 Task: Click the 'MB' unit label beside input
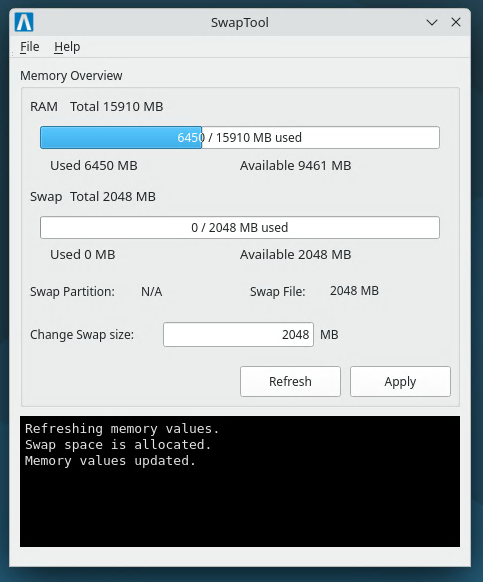pyautogui.click(x=329, y=334)
